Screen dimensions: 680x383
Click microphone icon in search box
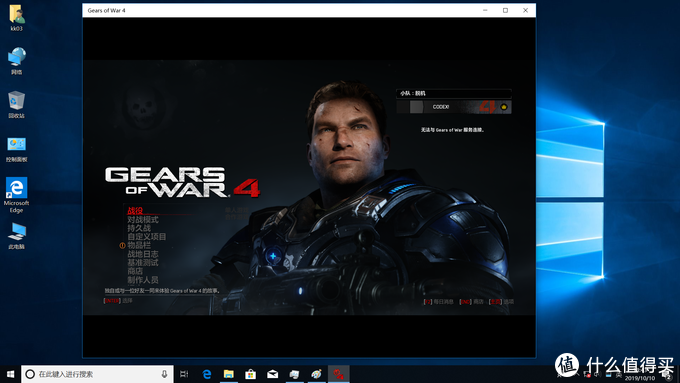point(164,374)
